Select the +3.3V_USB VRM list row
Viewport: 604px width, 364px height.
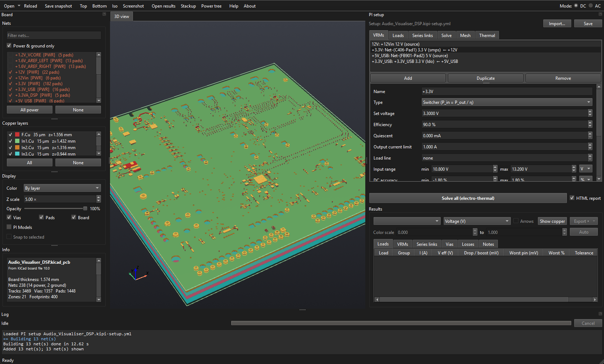[x=485, y=61]
